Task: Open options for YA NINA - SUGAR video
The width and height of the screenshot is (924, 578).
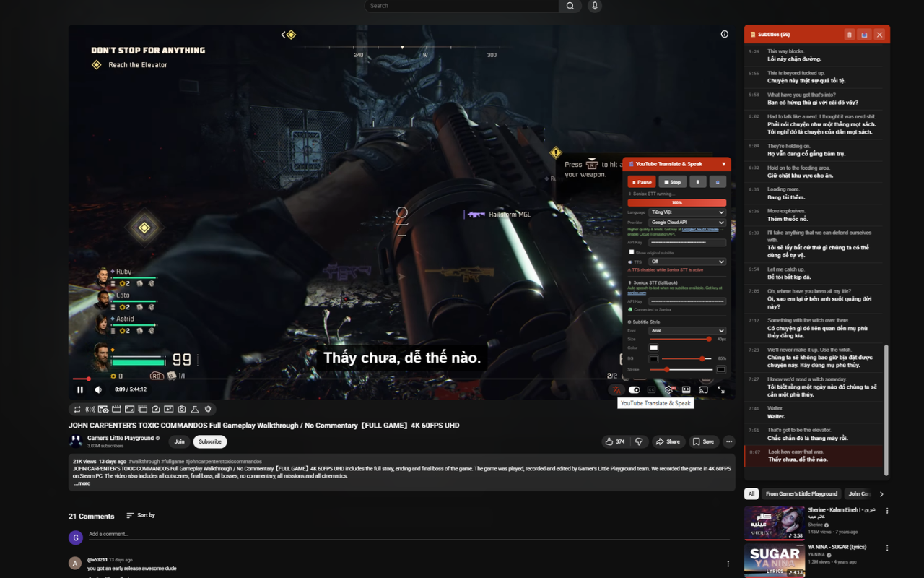Action: coord(887,548)
